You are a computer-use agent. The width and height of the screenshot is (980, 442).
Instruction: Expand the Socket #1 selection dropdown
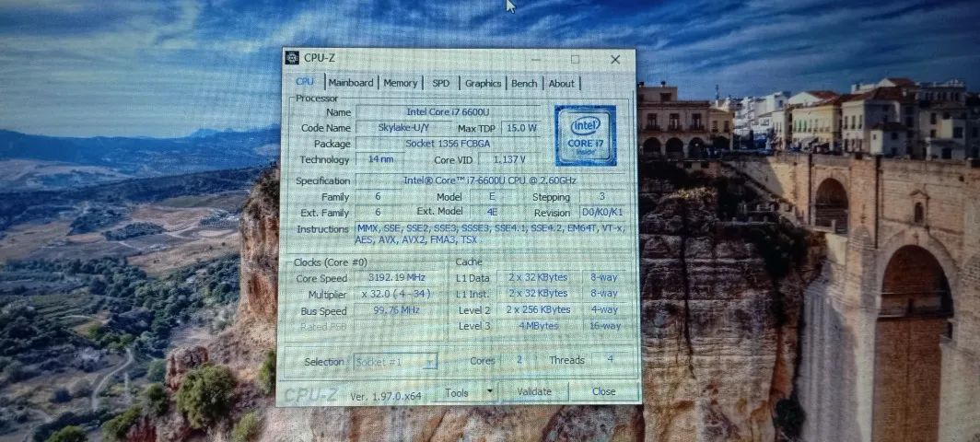(430, 362)
